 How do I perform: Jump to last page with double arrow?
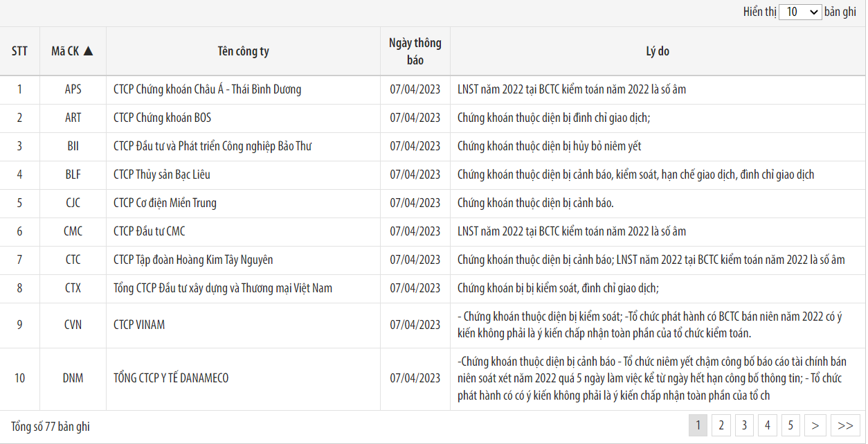845,425
